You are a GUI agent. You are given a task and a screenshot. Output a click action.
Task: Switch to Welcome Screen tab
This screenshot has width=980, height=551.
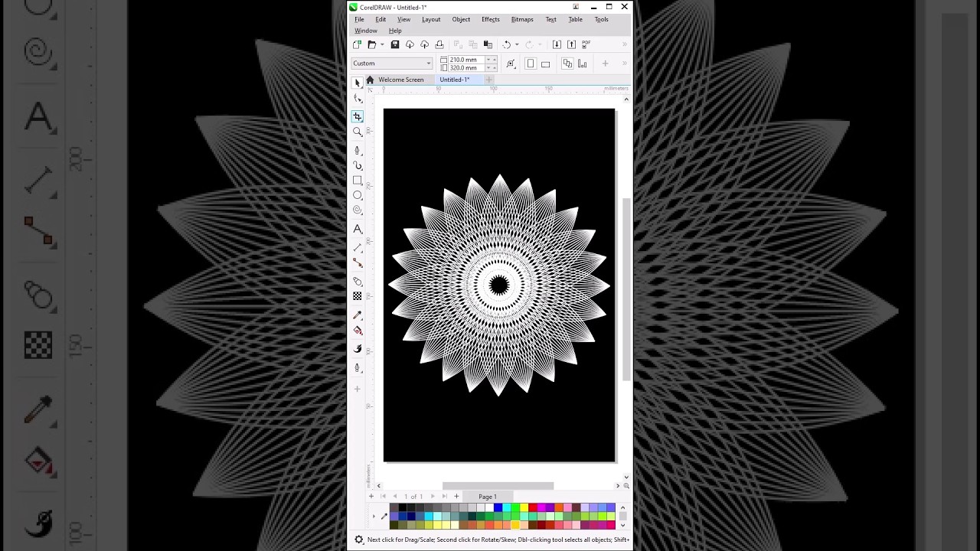[x=400, y=80]
